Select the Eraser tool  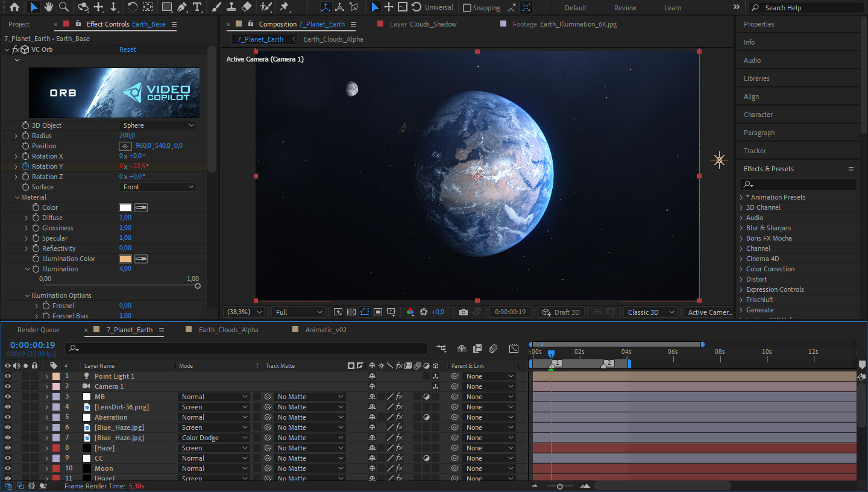pyautogui.click(x=247, y=7)
